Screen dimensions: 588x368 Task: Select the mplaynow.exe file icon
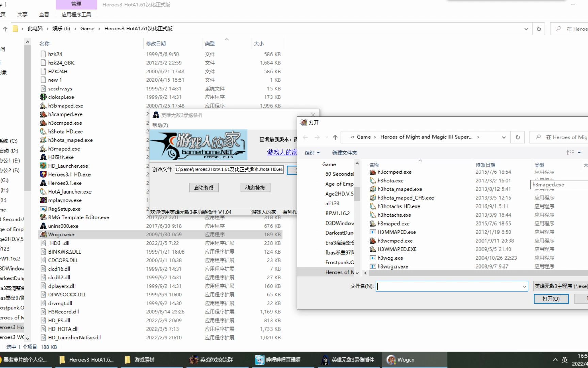43,200
